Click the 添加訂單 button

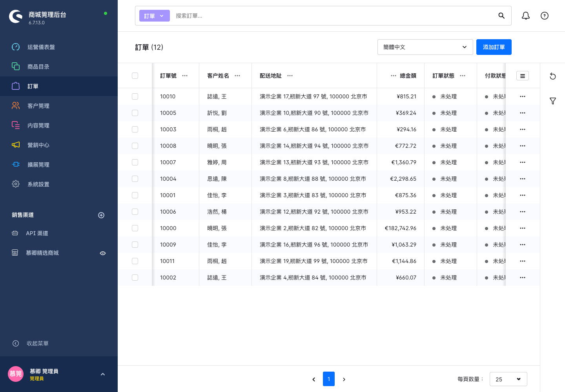tap(494, 47)
